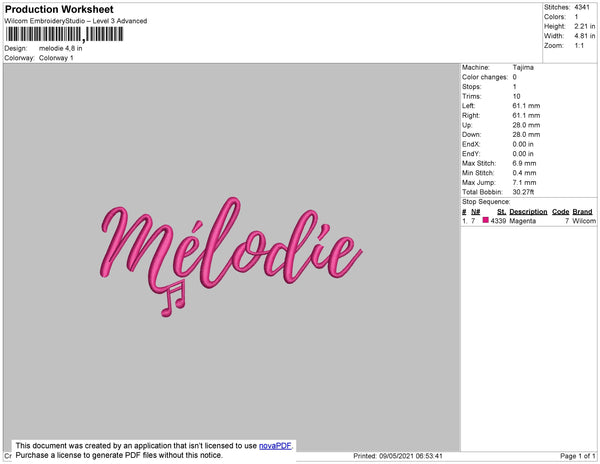The image size is (600, 464).
Task: Click the 'Colorway 1' value
Action: point(56,58)
